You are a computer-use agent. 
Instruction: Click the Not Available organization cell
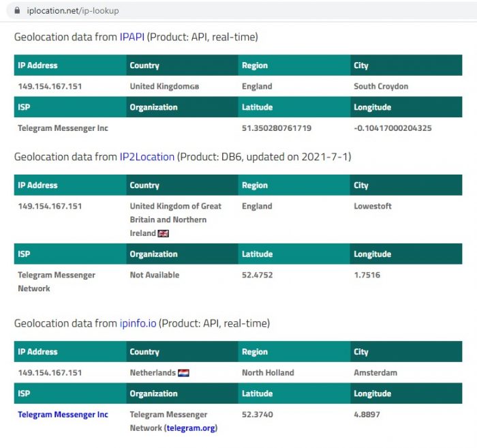click(155, 275)
